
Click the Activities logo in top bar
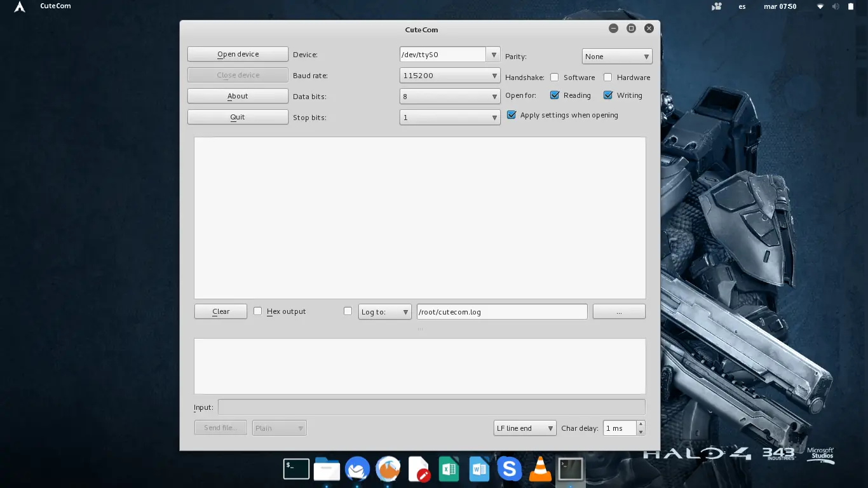(20, 6)
